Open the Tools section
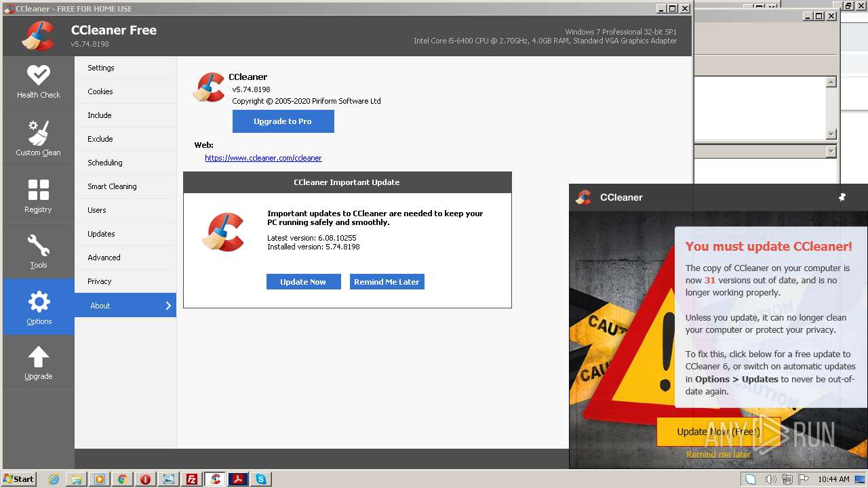 tap(38, 251)
